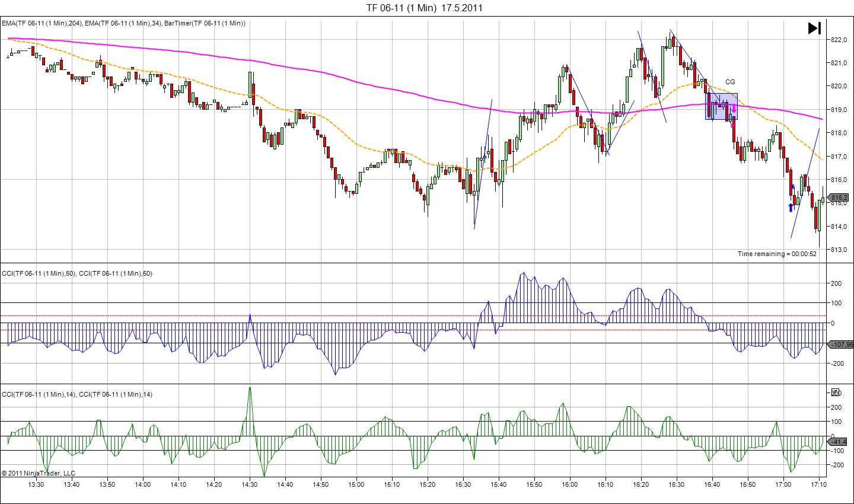Select the magenta down arrow in shaded box
Viewport: 854px width, 504px height.
click(x=734, y=109)
